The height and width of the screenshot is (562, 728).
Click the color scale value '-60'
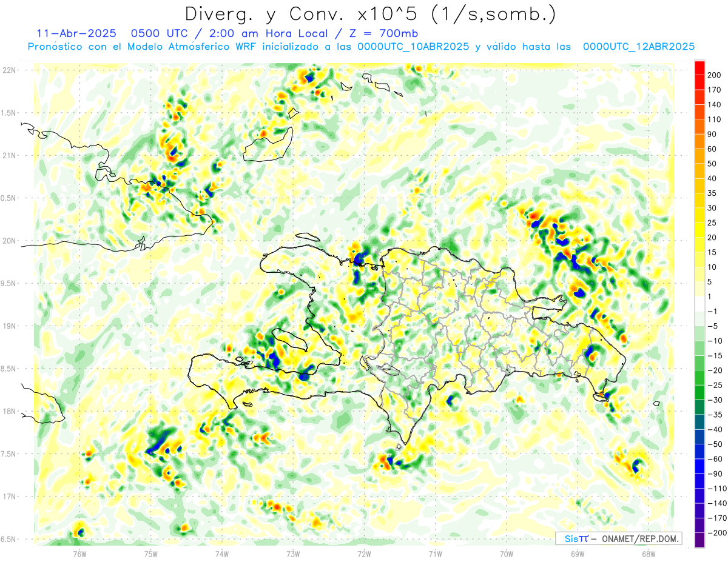click(x=716, y=459)
